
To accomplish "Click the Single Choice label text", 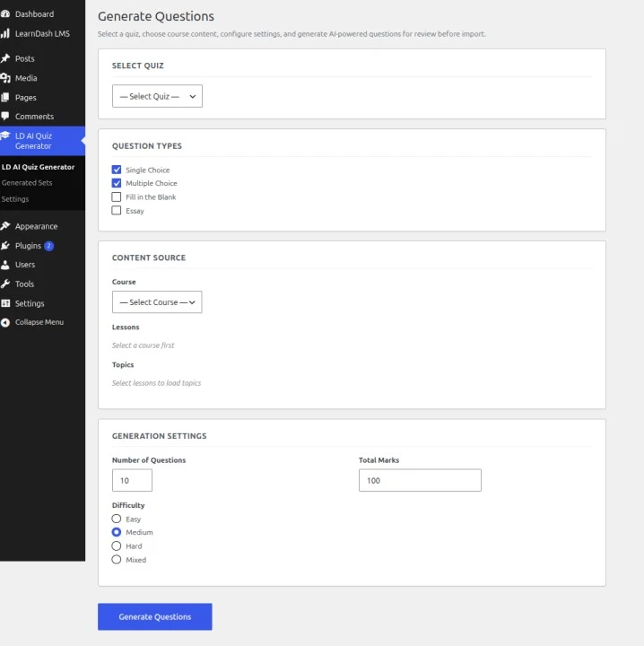I will (148, 170).
